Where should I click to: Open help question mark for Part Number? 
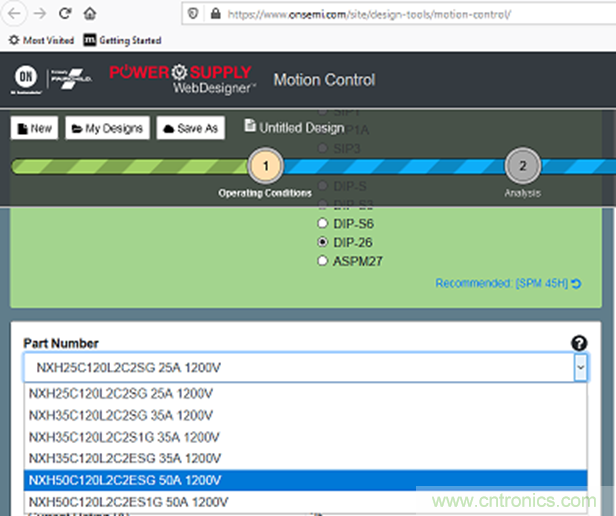[x=579, y=343]
